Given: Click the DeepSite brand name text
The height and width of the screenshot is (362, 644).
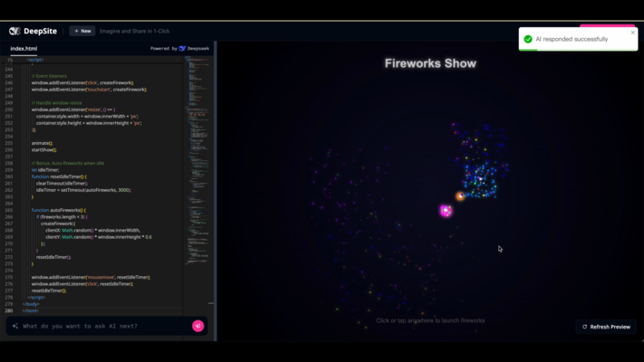Looking at the screenshot, I should pyautogui.click(x=40, y=31).
